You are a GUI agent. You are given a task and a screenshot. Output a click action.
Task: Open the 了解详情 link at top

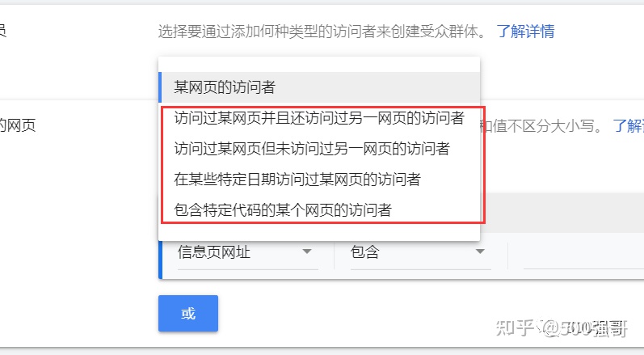pos(525,32)
